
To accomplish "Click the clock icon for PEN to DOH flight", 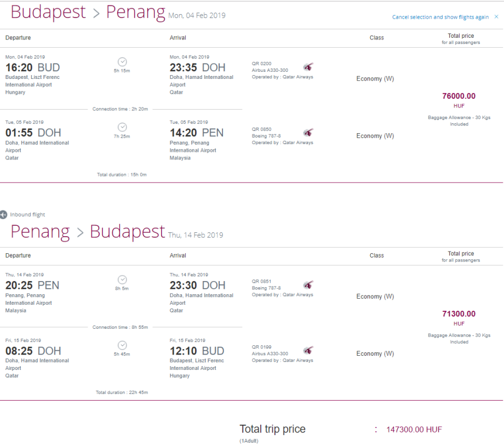I will click(122, 279).
